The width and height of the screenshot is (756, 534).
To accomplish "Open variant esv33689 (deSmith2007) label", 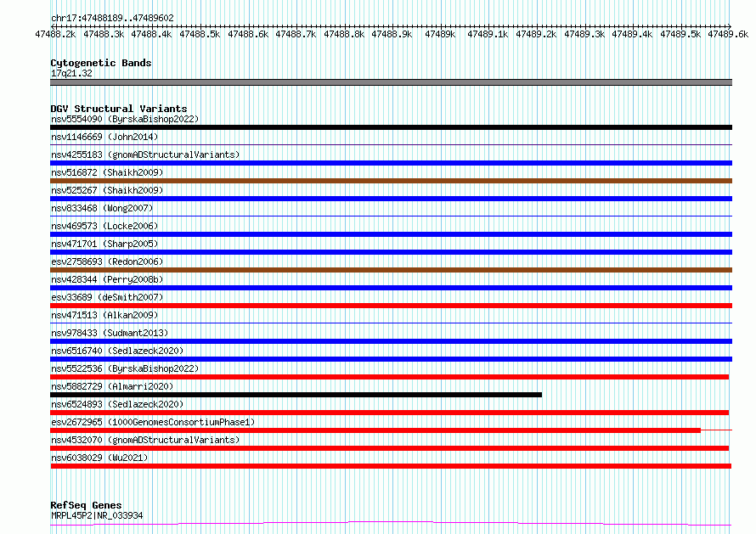I will point(107,297).
